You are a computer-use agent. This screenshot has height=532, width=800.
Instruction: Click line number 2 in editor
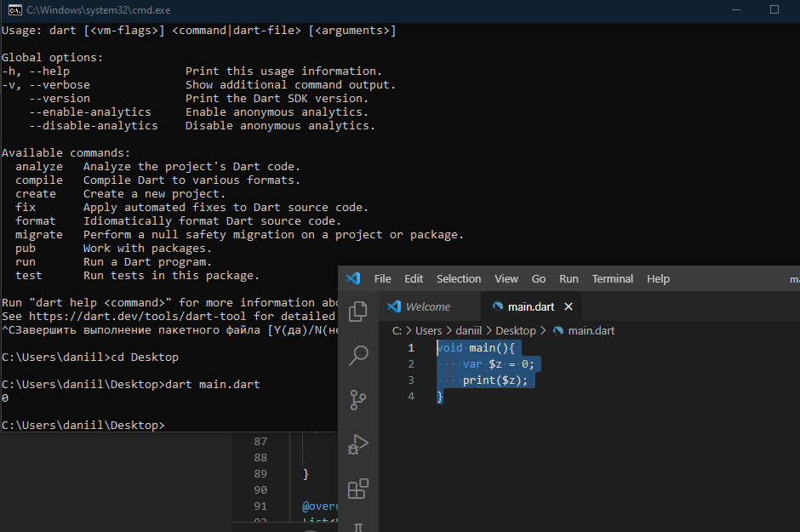pyautogui.click(x=411, y=364)
